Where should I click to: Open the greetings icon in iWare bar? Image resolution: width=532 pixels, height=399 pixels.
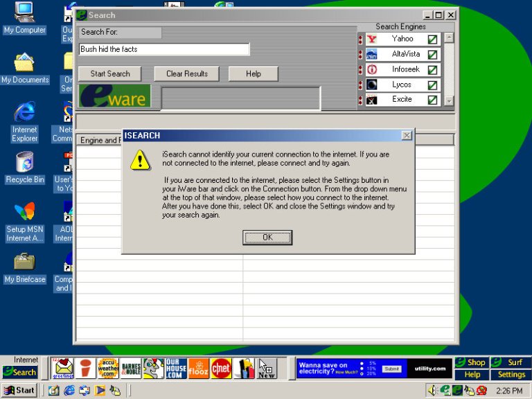click(x=63, y=368)
